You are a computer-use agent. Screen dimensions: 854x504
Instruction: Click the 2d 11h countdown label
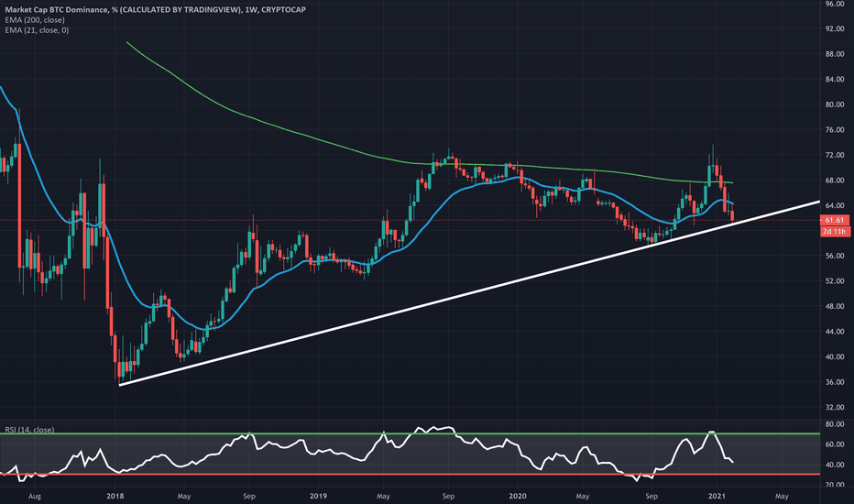[835, 232]
